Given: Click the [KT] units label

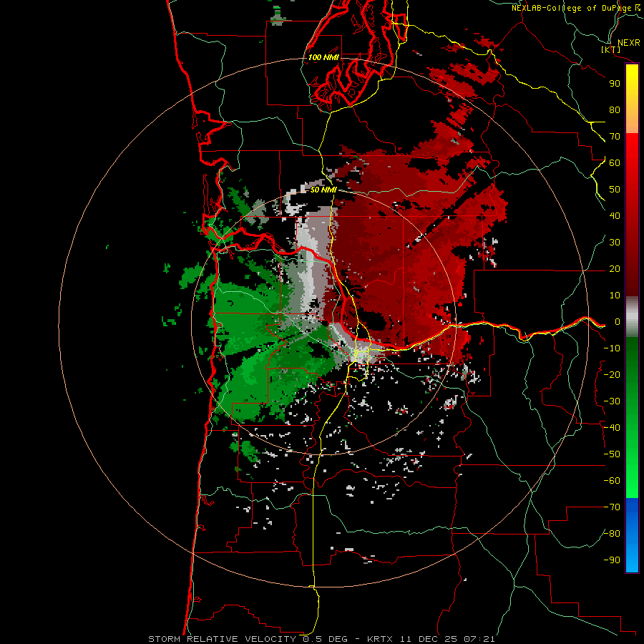Looking at the screenshot, I should pyautogui.click(x=610, y=49).
